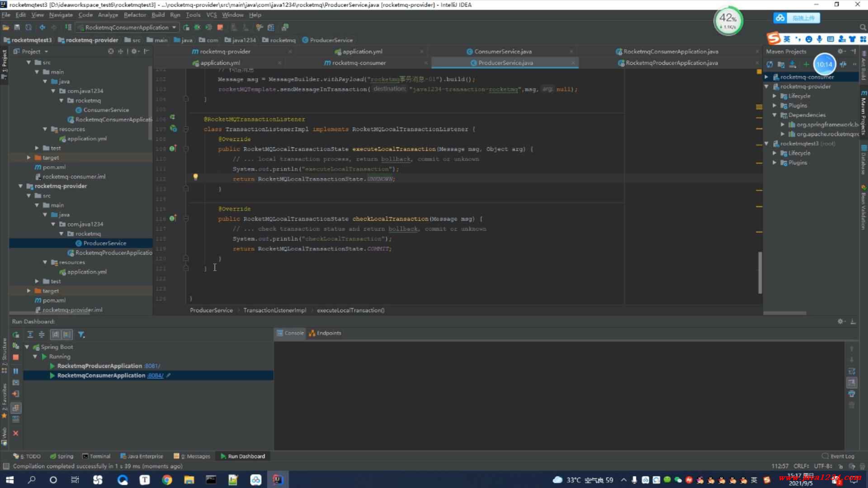Open the RocketmqConsumerApplication run configuration dropdown

pyautogui.click(x=127, y=28)
